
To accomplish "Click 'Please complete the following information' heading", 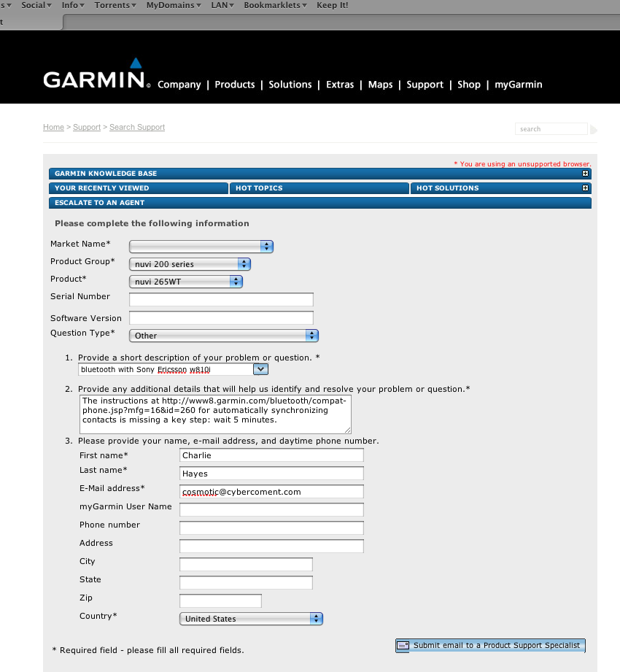I will [152, 223].
